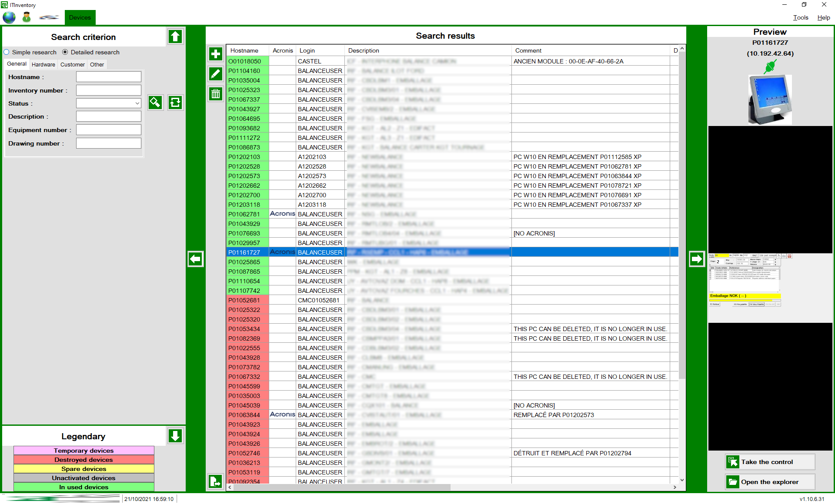The width and height of the screenshot is (835, 504).
Task: Click Open the explorer button
Action: 770,482
